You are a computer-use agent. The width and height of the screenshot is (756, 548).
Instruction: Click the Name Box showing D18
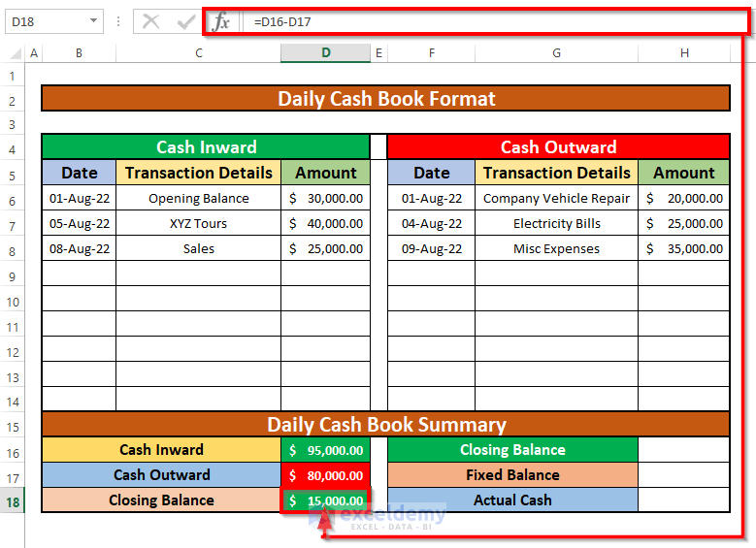(x=54, y=21)
